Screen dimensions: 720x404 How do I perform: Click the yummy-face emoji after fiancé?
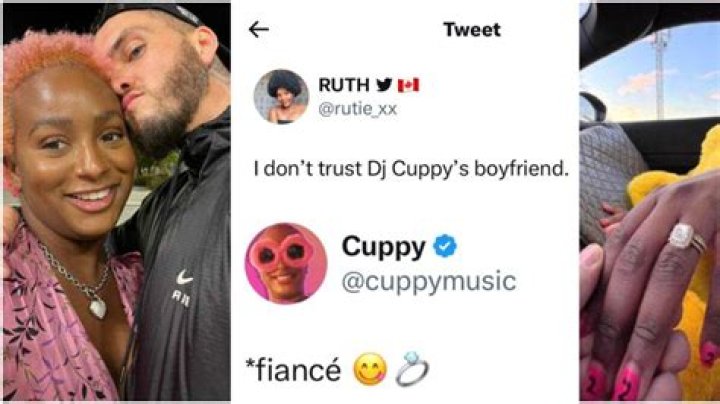pyautogui.click(x=370, y=369)
